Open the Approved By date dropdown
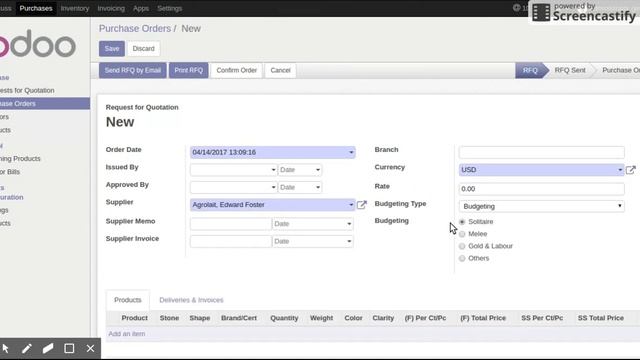The image size is (640, 360). (318, 187)
